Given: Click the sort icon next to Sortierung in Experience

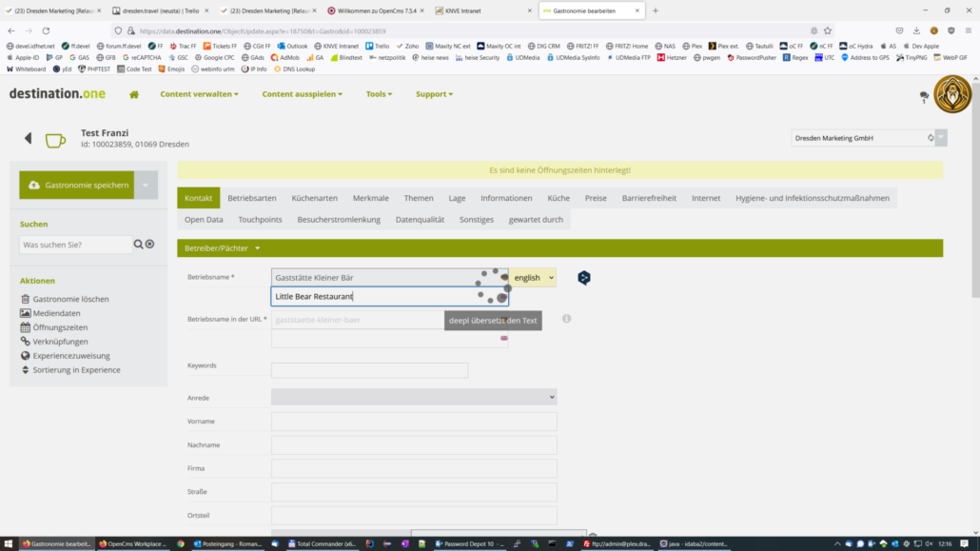Looking at the screenshot, I should [x=25, y=370].
